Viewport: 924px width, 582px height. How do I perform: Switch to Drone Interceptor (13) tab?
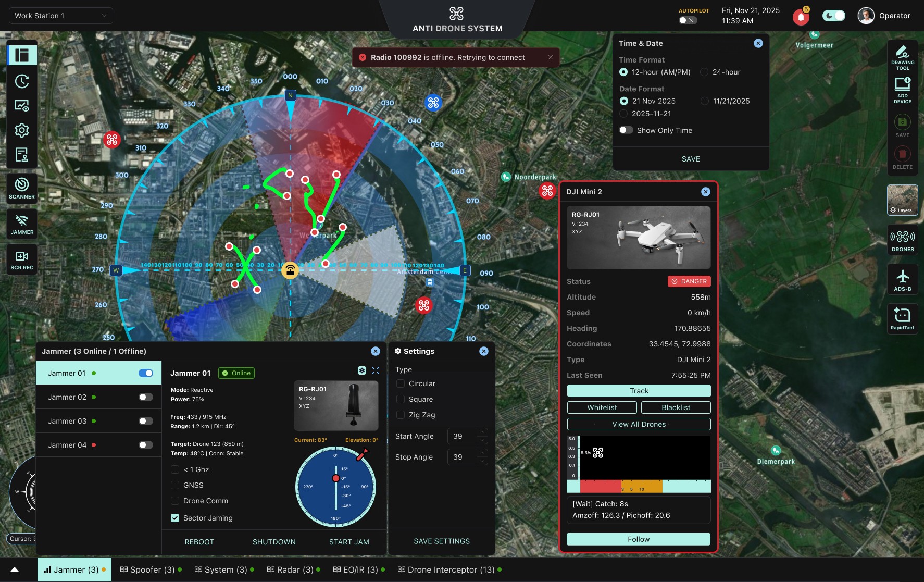pos(449,569)
